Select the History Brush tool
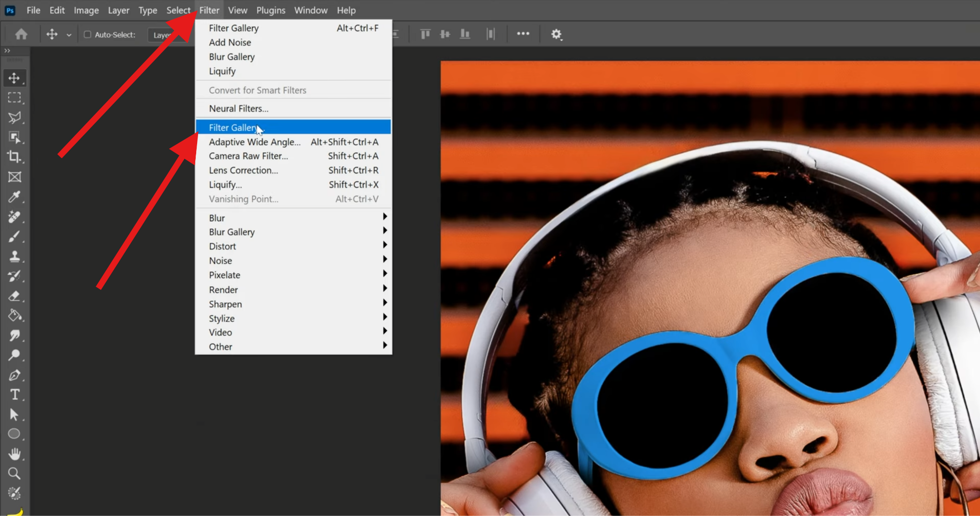The width and height of the screenshot is (980, 516). [14, 276]
